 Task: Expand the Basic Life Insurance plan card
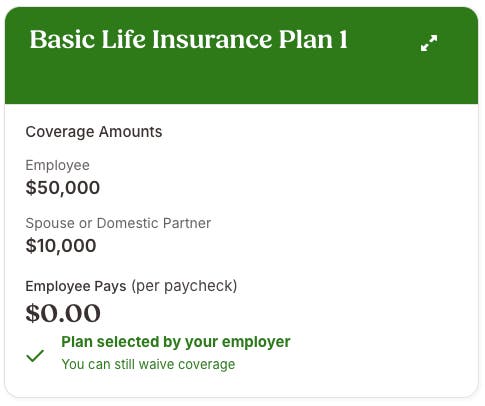click(429, 43)
